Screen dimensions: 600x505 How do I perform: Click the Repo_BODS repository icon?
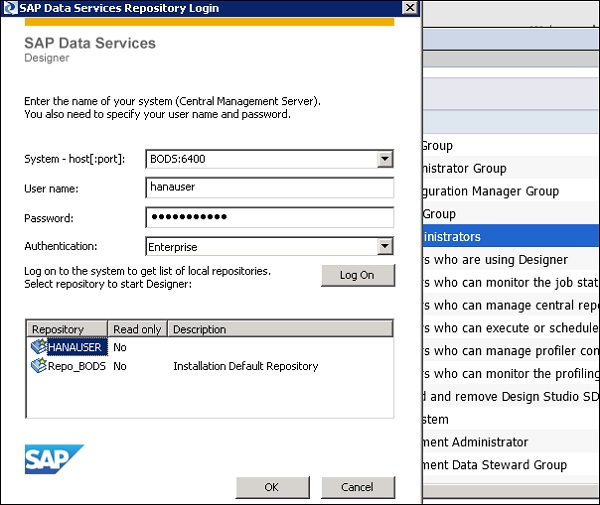click(x=39, y=366)
